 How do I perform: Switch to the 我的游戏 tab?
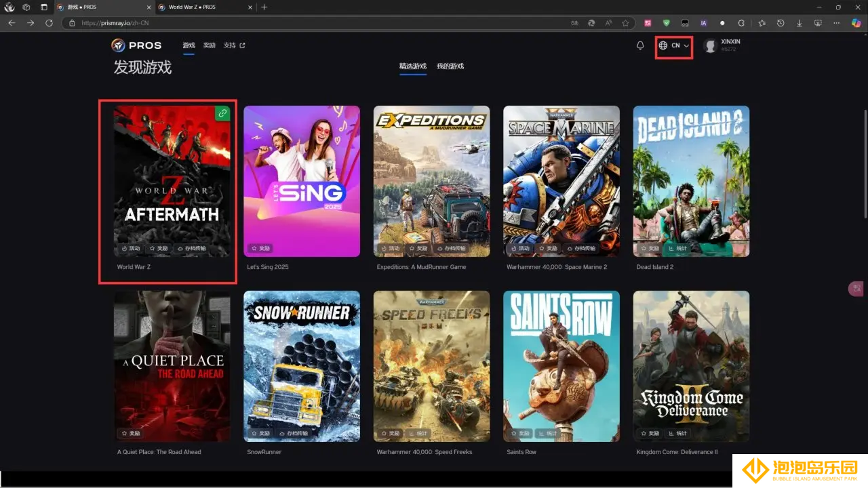(450, 66)
